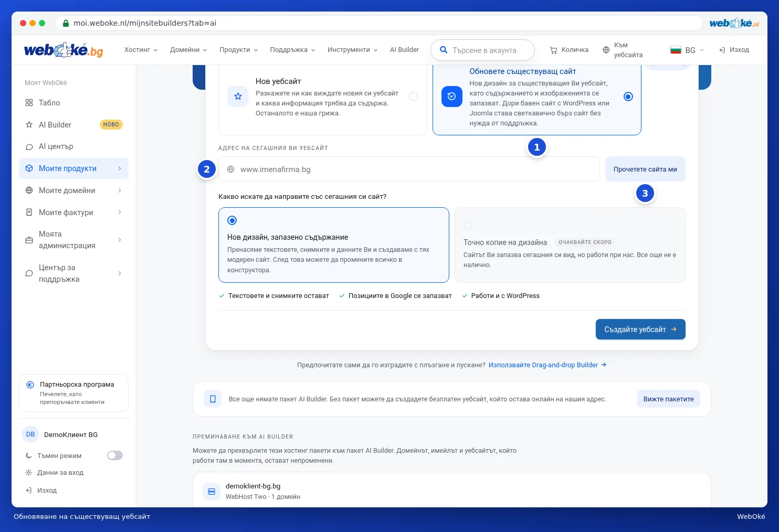
Task: Click the Партньорска програма euro icon
Action: (x=30, y=385)
